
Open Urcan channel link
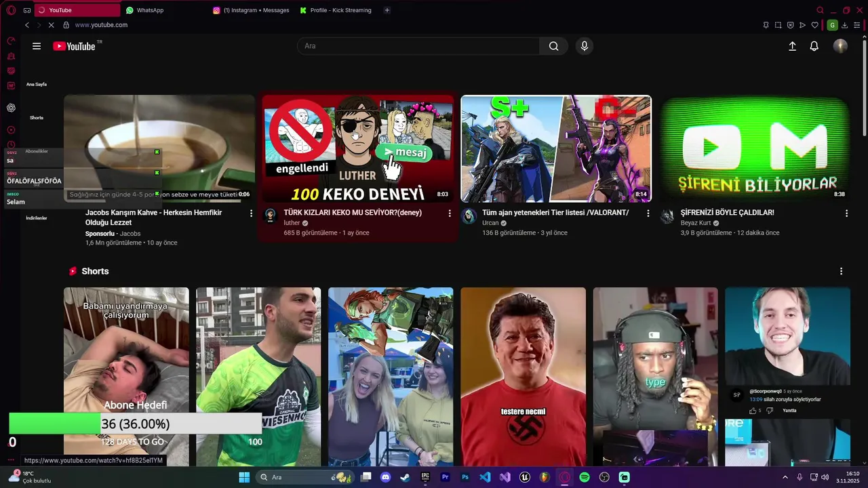coord(490,223)
